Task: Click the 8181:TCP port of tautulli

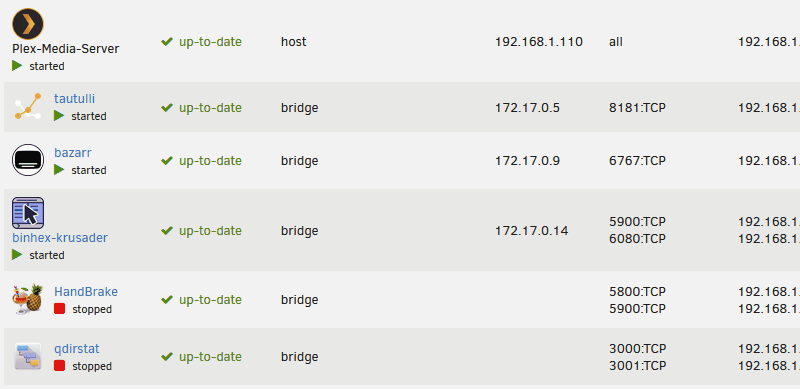Action: coord(637,108)
